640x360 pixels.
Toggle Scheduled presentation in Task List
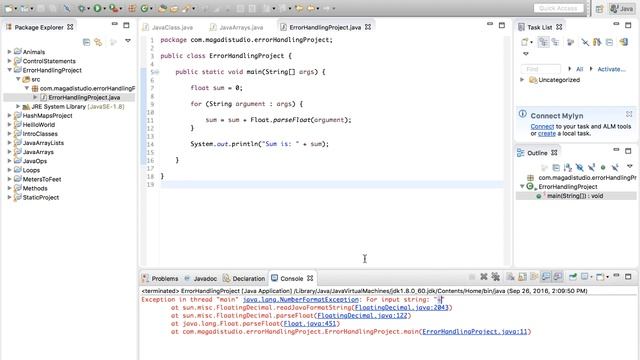pyautogui.click(x=555, y=42)
